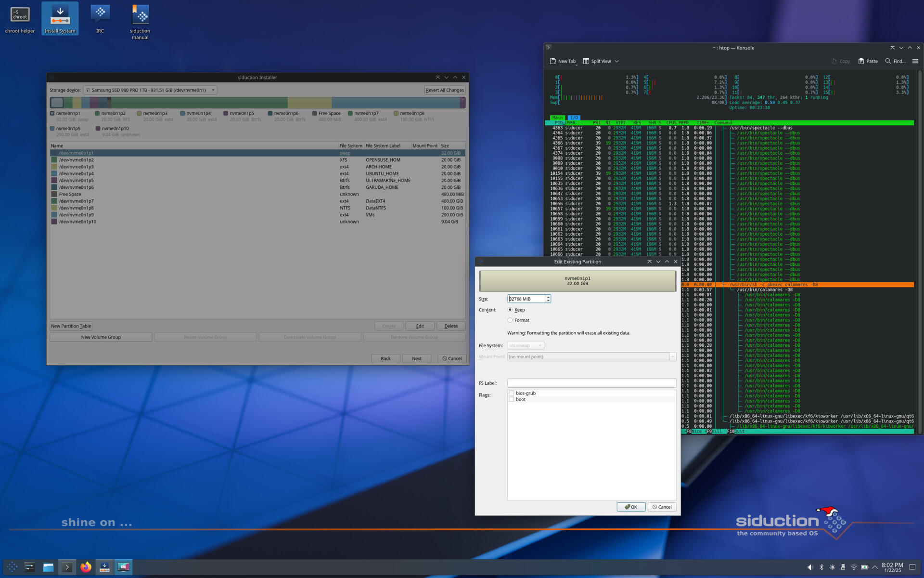Open the application launcher in taskbar
This screenshot has height=578, width=924.
pos(13,567)
